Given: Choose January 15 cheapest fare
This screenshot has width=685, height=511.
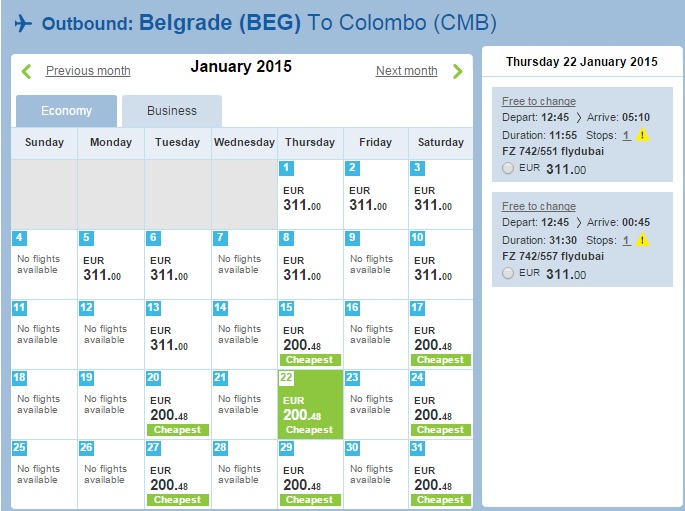Looking at the screenshot, I should coord(310,335).
